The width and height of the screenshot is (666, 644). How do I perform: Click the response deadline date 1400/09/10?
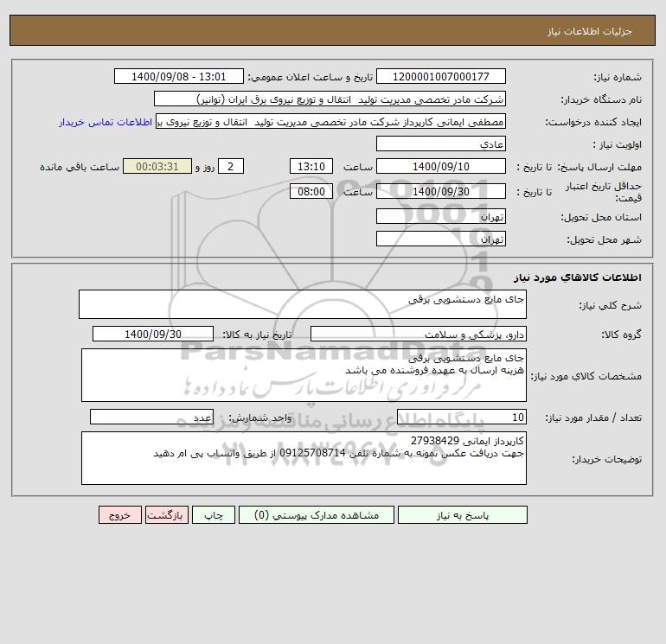coord(441,167)
